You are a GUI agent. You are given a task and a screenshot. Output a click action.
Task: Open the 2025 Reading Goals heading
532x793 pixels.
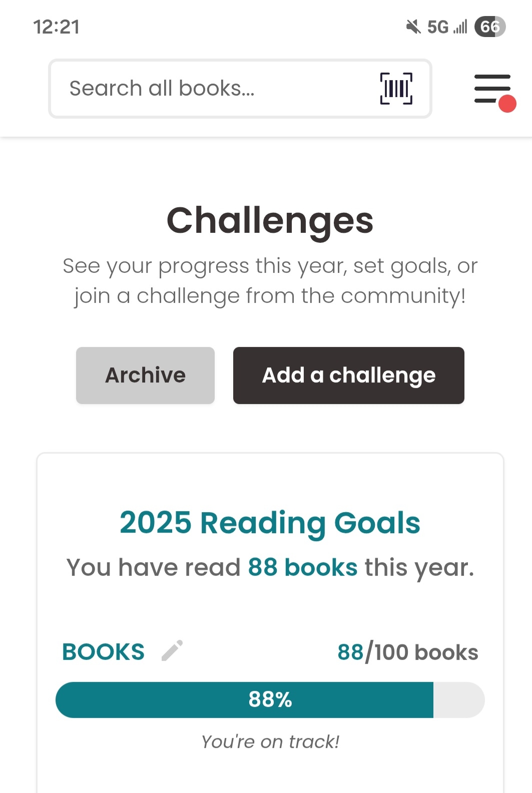tap(270, 522)
